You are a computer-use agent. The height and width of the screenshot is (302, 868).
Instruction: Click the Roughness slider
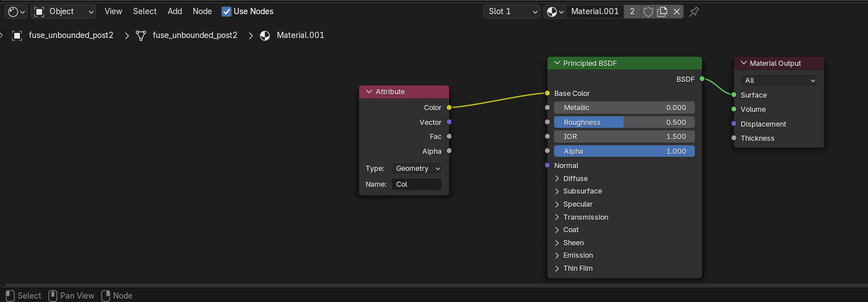coord(624,122)
